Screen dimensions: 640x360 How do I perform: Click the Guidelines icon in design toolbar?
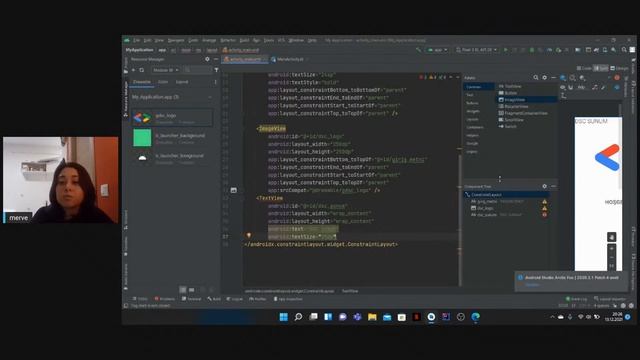(x=564, y=96)
